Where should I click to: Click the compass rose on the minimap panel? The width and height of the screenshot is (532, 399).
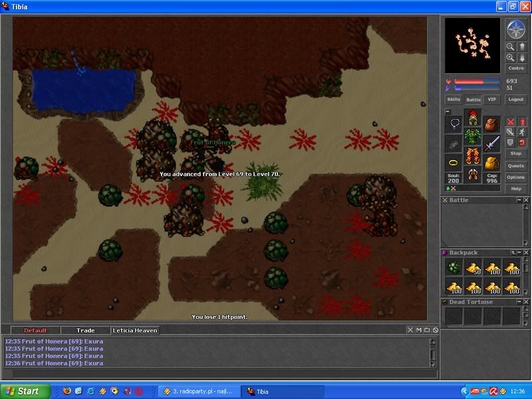pyautogui.click(x=516, y=29)
